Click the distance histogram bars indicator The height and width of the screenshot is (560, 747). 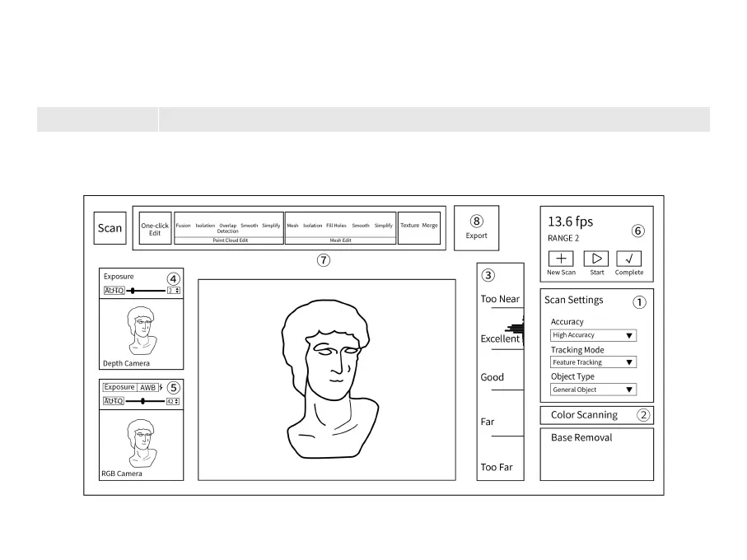[516, 329]
